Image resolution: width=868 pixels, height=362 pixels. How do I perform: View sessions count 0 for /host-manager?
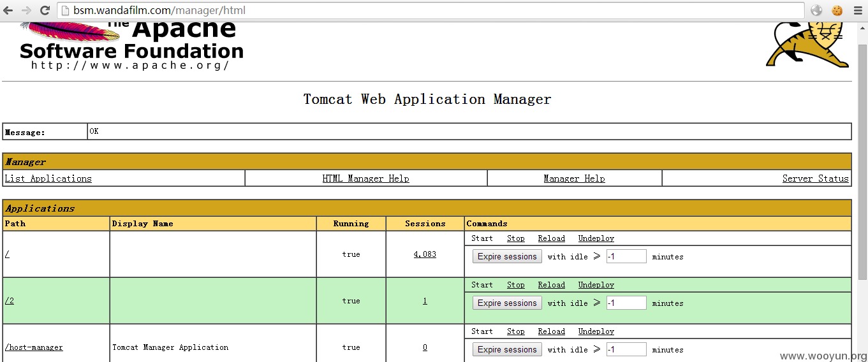point(425,347)
